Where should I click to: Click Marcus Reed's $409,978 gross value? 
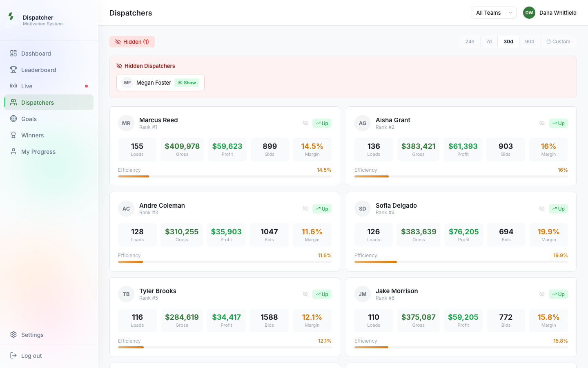coord(182,146)
